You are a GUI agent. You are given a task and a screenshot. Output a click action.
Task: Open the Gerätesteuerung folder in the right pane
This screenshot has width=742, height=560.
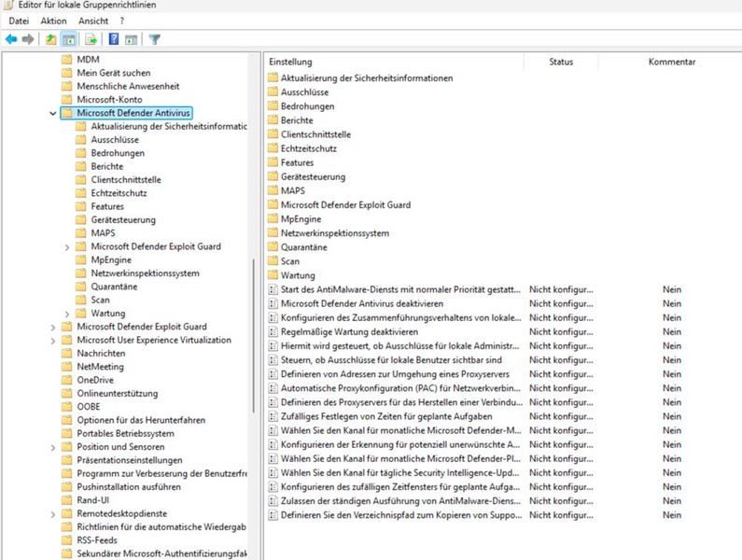313,176
